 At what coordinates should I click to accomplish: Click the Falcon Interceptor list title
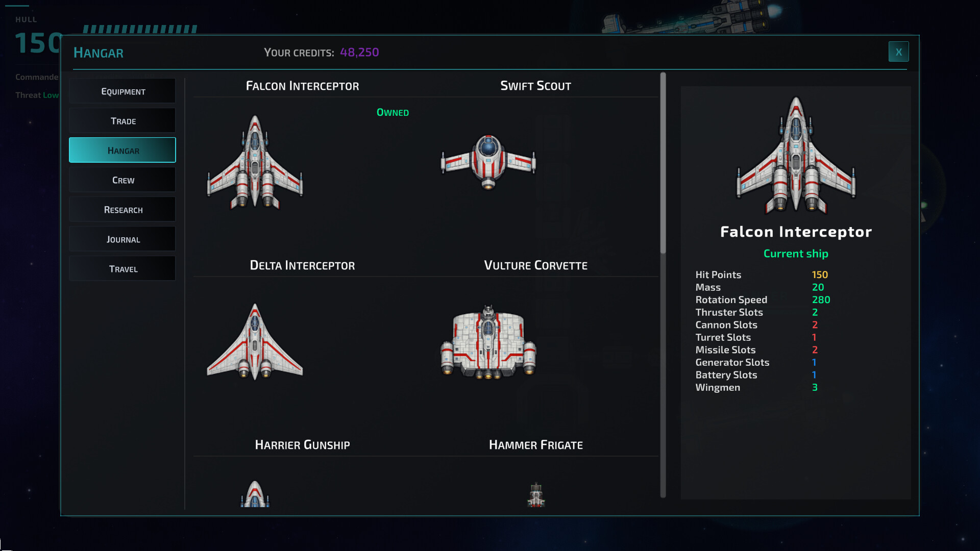(x=302, y=86)
